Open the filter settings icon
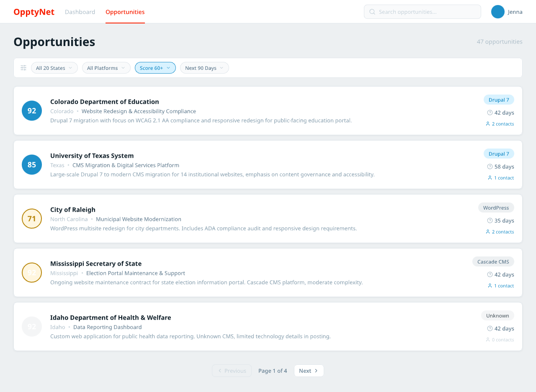The width and height of the screenshot is (536, 392). [x=23, y=67]
